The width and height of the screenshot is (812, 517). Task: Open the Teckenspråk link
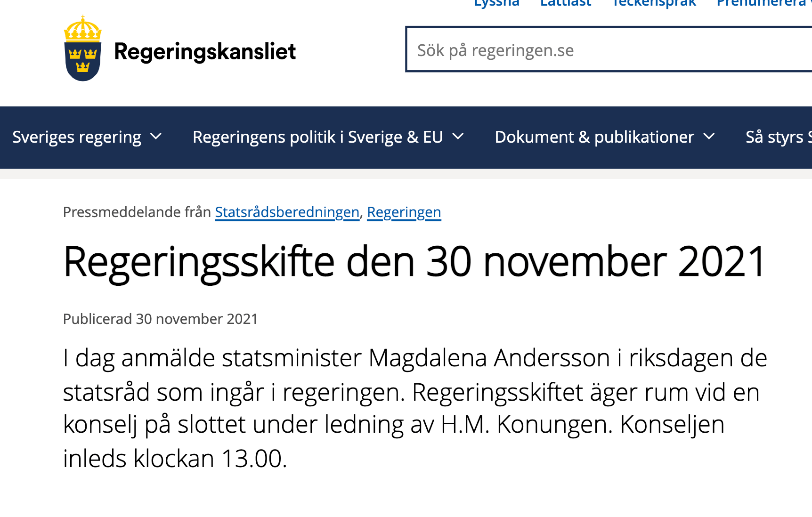(x=654, y=3)
